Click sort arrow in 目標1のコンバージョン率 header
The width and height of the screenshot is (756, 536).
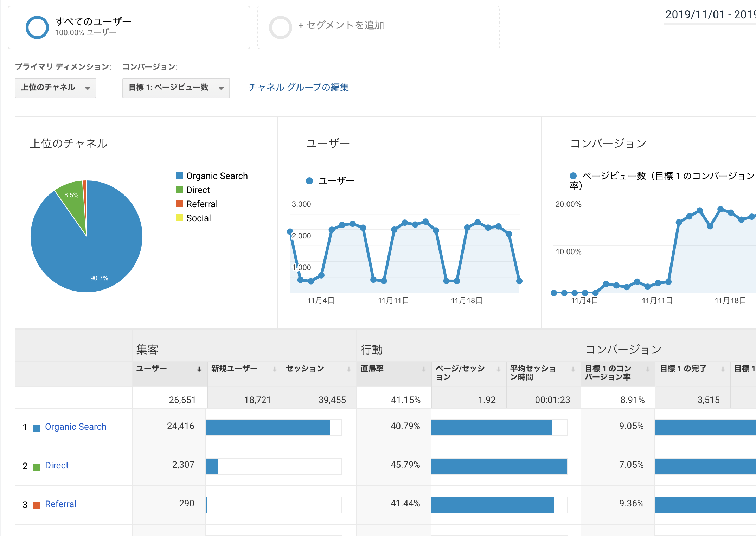click(647, 369)
